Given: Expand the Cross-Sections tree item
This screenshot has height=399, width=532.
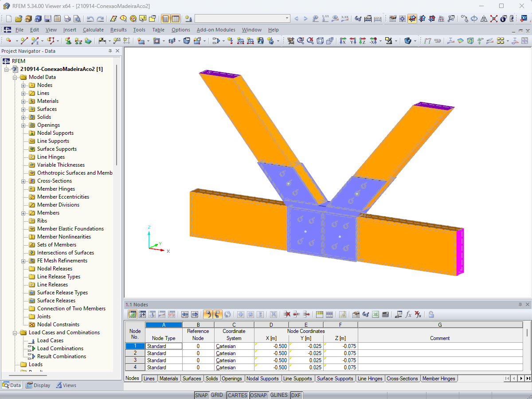Looking at the screenshot, I should click(23, 181).
